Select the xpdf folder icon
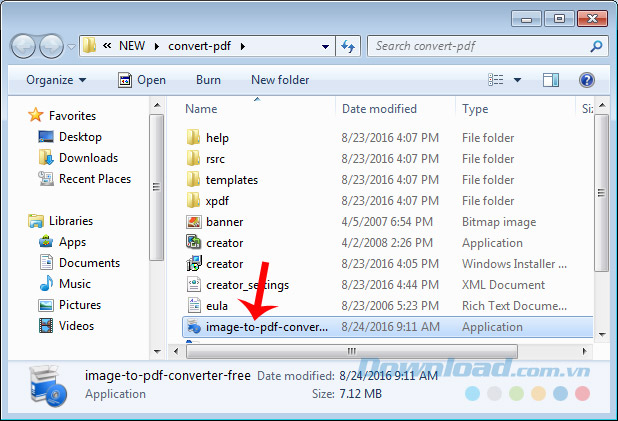The image size is (618, 421). tap(193, 200)
